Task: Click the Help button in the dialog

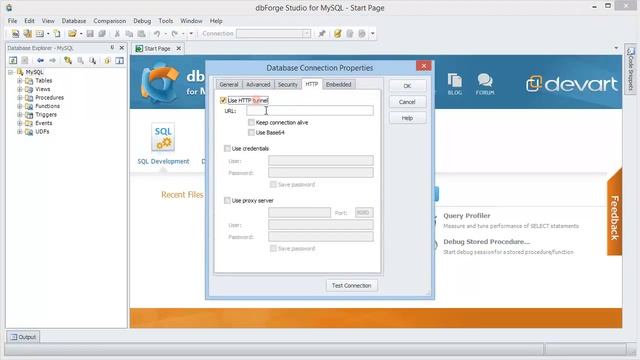Action: (407, 118)
